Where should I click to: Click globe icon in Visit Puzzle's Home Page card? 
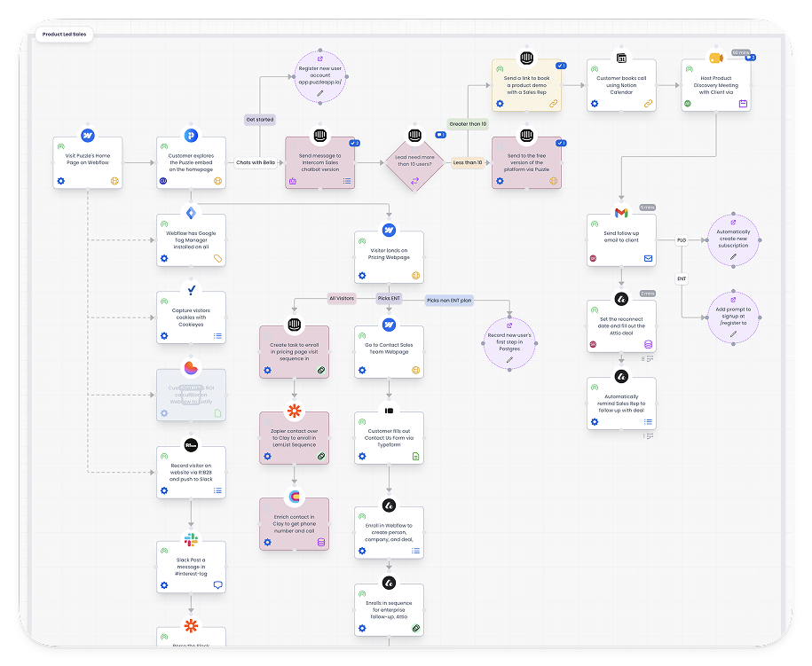(114, 181)
